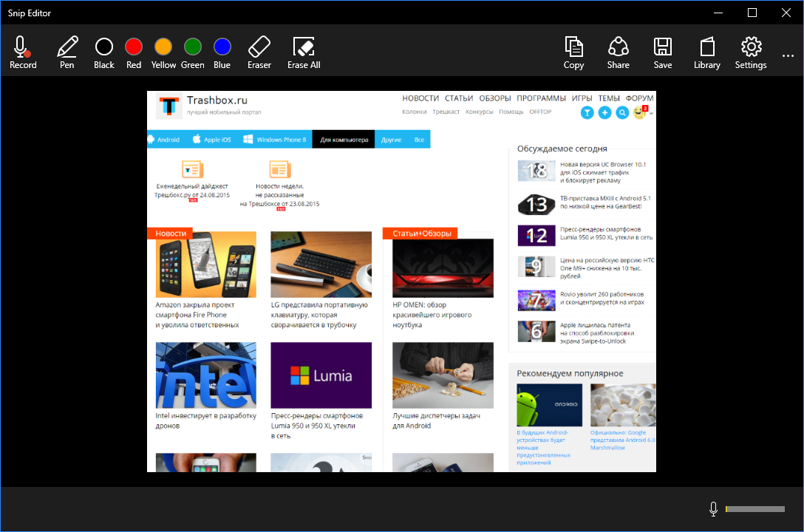The height and width of the screenshot is (532, 804).
Task: Click the HTC One M9+ price item
Action: coord(585,267)
